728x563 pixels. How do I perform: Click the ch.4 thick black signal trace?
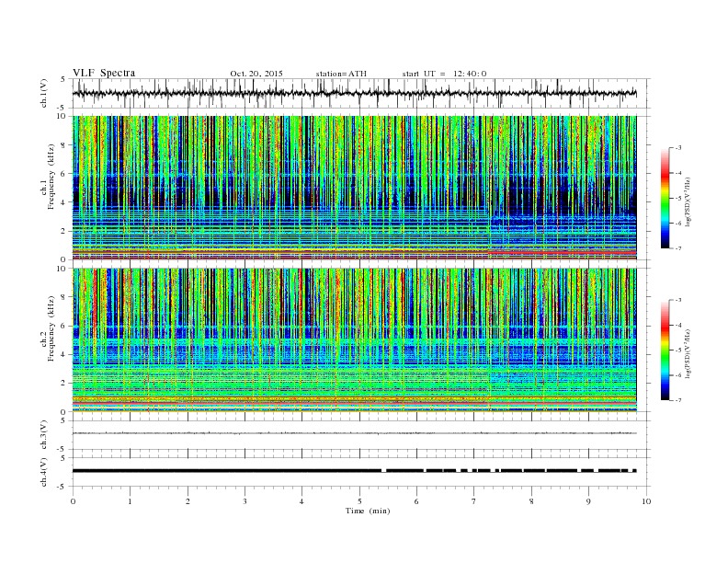(x=354, y=471)
